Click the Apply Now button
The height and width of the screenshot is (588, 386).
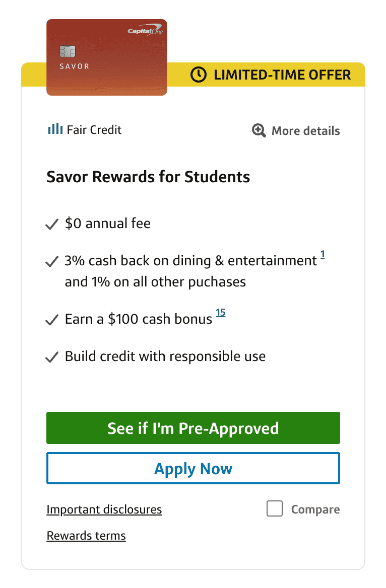[193, 468]
